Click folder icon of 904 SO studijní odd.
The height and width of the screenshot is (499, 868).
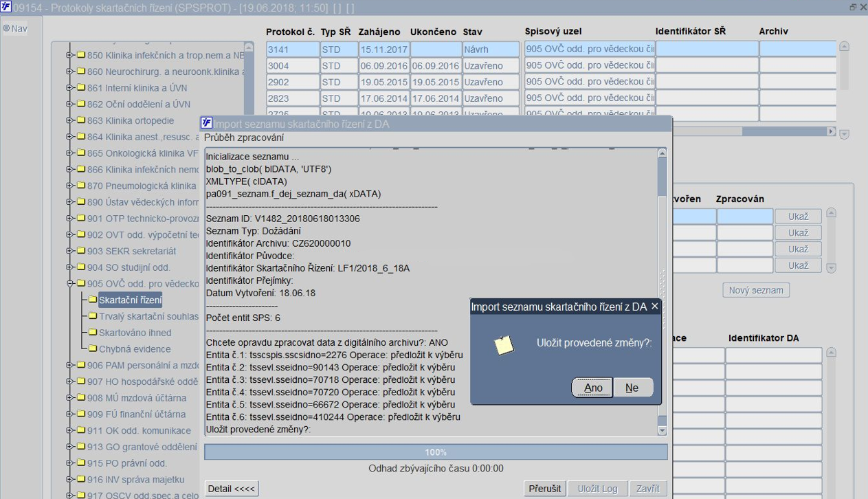(81, 267)
